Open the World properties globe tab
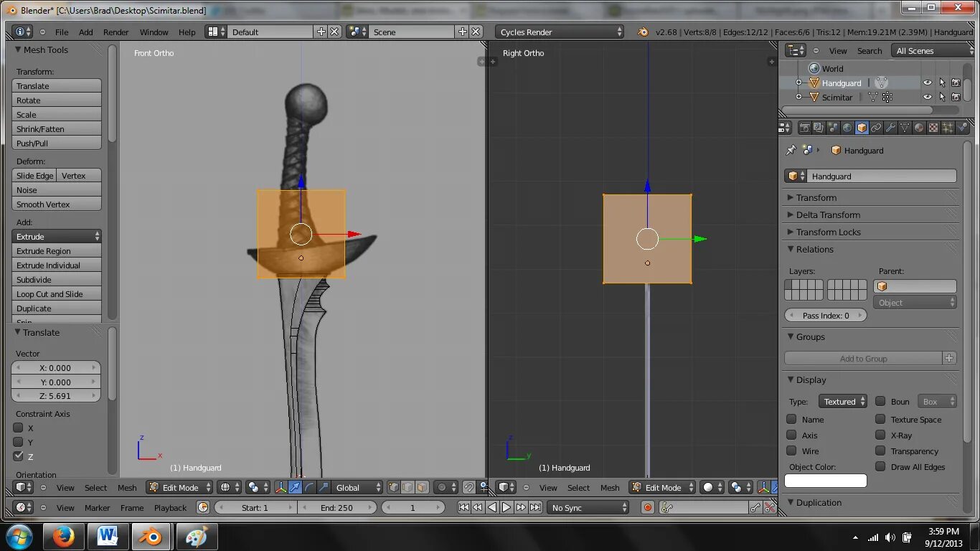The height and width of the screenshot is (551, 980). (847, 128)
